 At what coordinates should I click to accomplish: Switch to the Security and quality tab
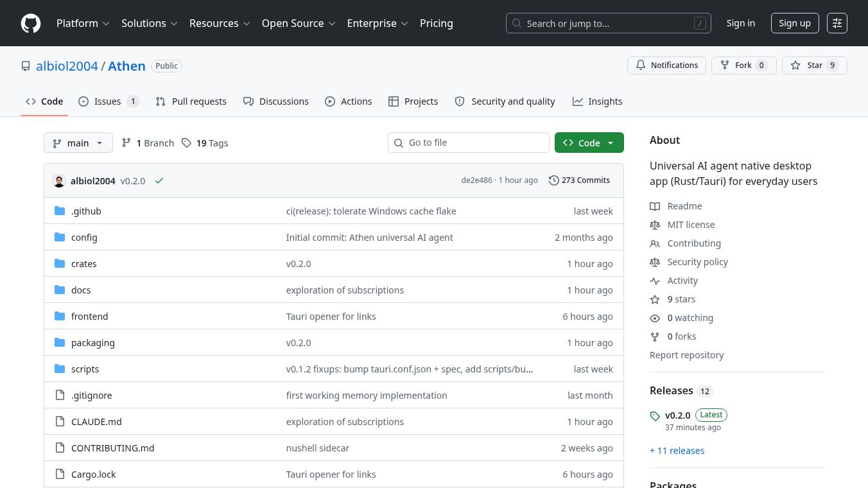[x=505, y=101]
